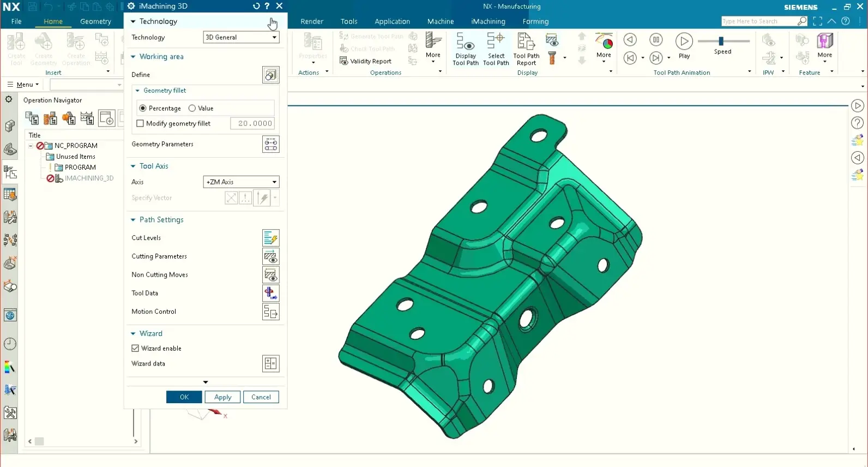Open the Menu button
Viewport: 868px width, 467px height.
point(23,85)
